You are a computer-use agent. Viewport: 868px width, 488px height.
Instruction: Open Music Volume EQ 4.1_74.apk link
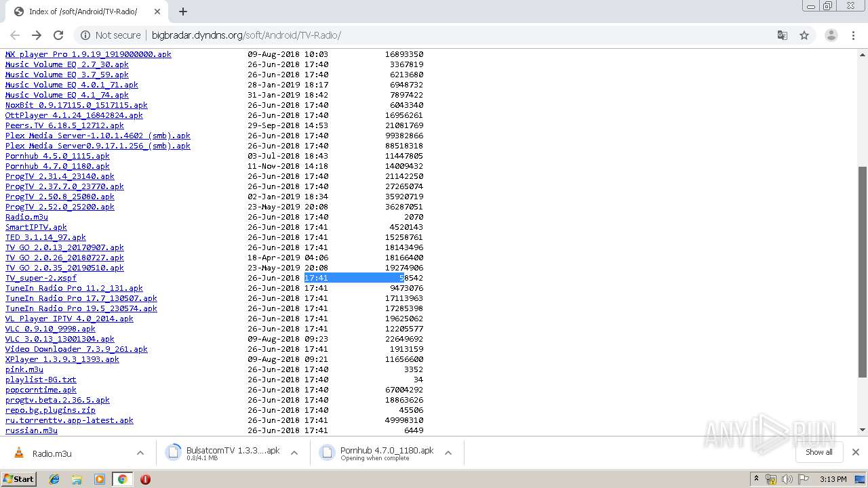(x=67, y=95)
